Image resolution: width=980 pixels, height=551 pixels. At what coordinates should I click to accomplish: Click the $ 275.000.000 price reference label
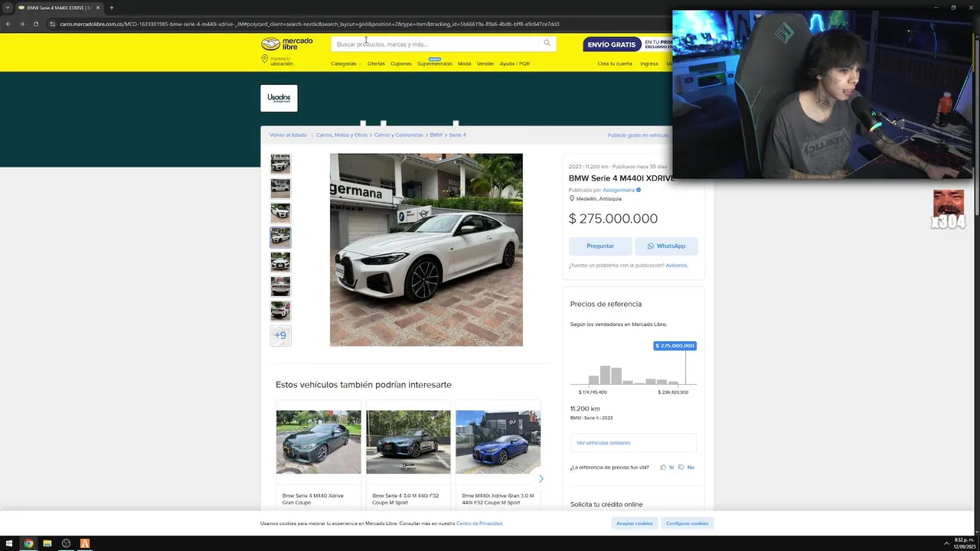coord(675,346)
